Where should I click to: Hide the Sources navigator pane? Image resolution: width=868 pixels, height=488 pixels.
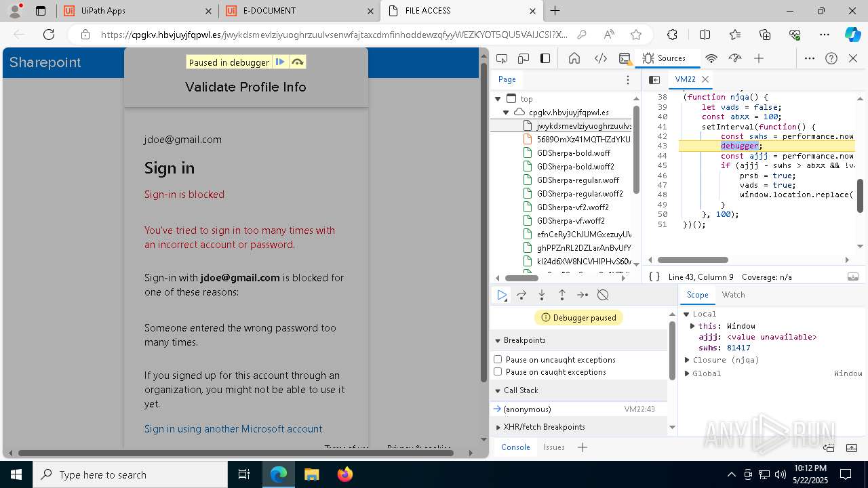pyautogui.click(x=654, y=79)
